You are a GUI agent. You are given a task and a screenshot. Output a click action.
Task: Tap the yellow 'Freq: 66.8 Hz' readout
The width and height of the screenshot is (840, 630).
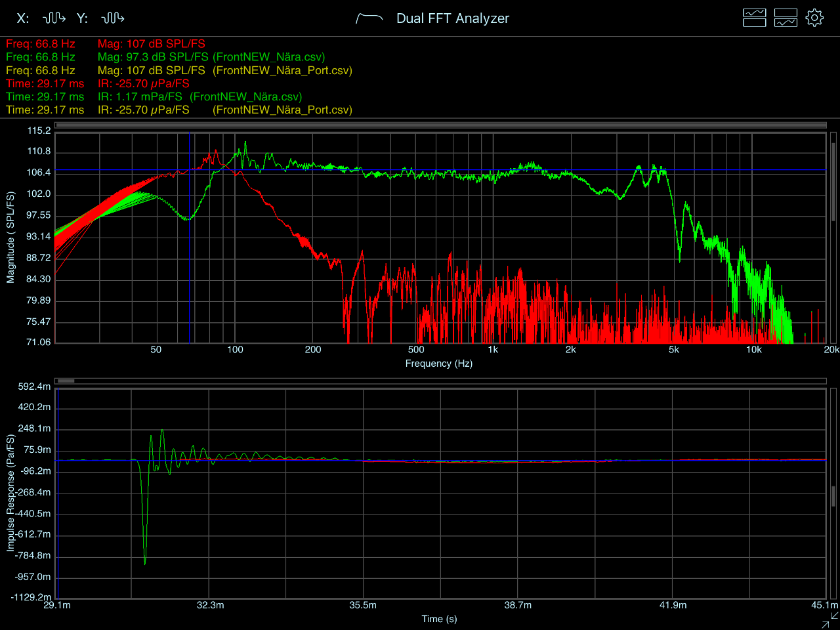(x=41, y=70)
